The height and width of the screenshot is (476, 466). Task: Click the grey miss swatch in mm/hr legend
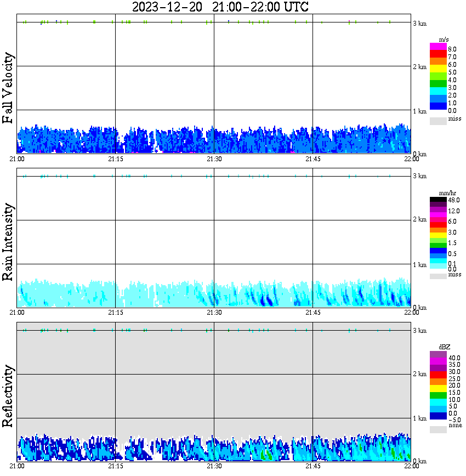tap(439, 276)
